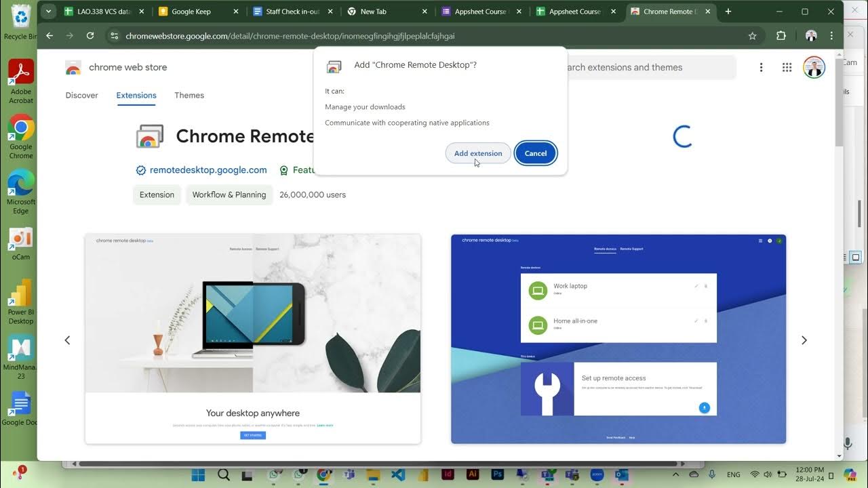Bookmark this page with the star icon
The image size is (868, 488).
752,36
